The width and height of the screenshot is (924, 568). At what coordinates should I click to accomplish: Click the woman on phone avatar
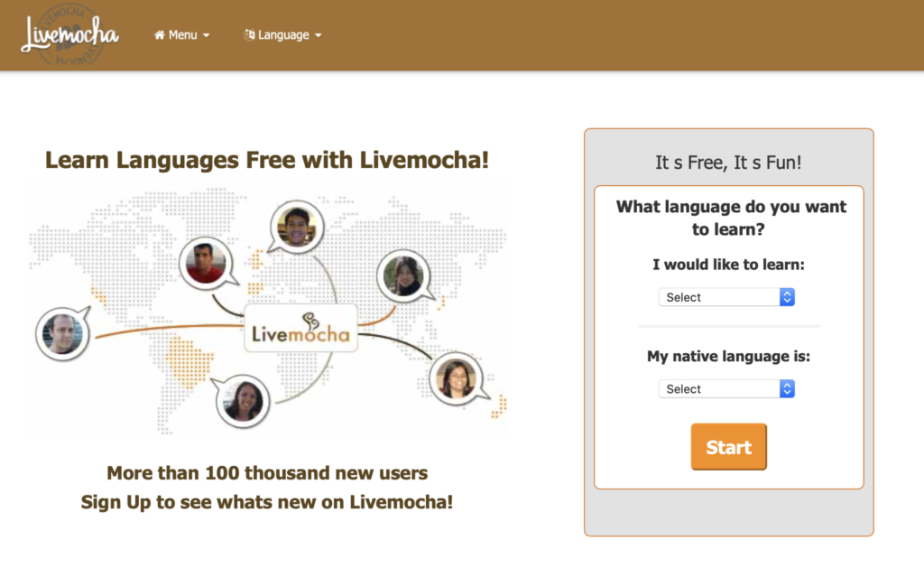(x=403, y=275)
